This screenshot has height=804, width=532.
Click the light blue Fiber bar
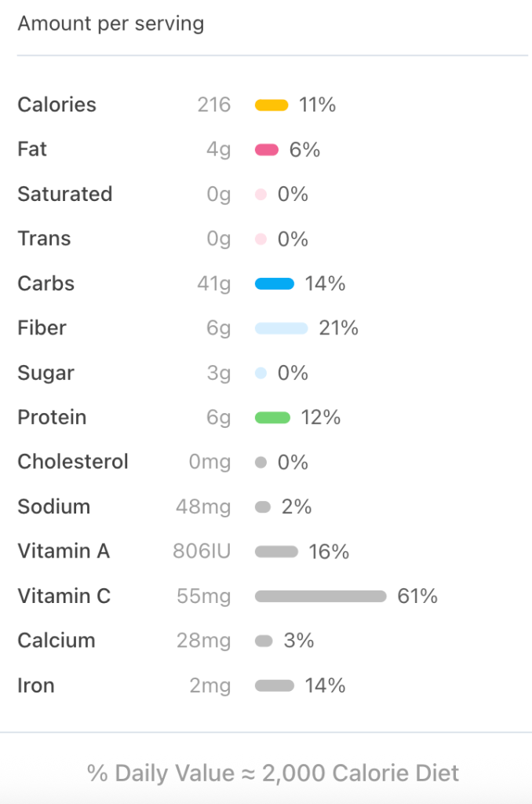coord(281,328)
